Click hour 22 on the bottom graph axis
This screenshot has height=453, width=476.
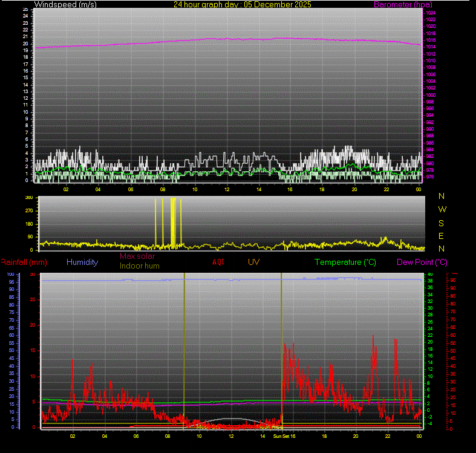point(388,436)
